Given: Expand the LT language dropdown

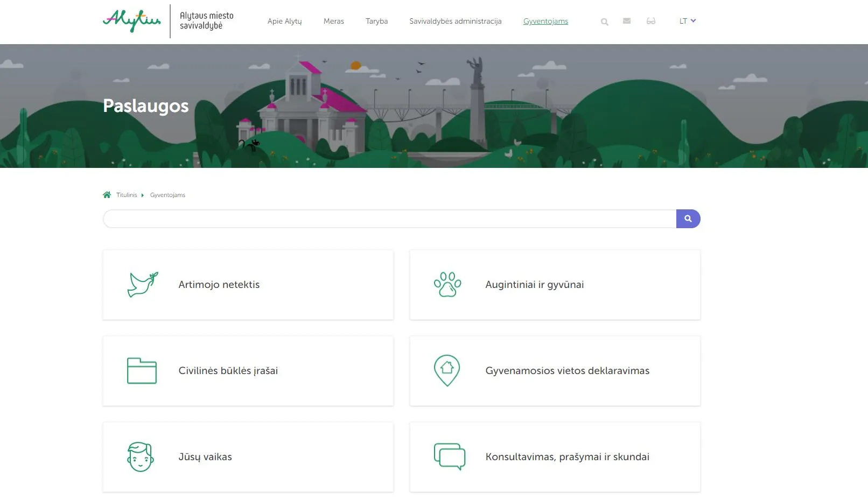Looking at the screenshot, I should coord(687,21).
